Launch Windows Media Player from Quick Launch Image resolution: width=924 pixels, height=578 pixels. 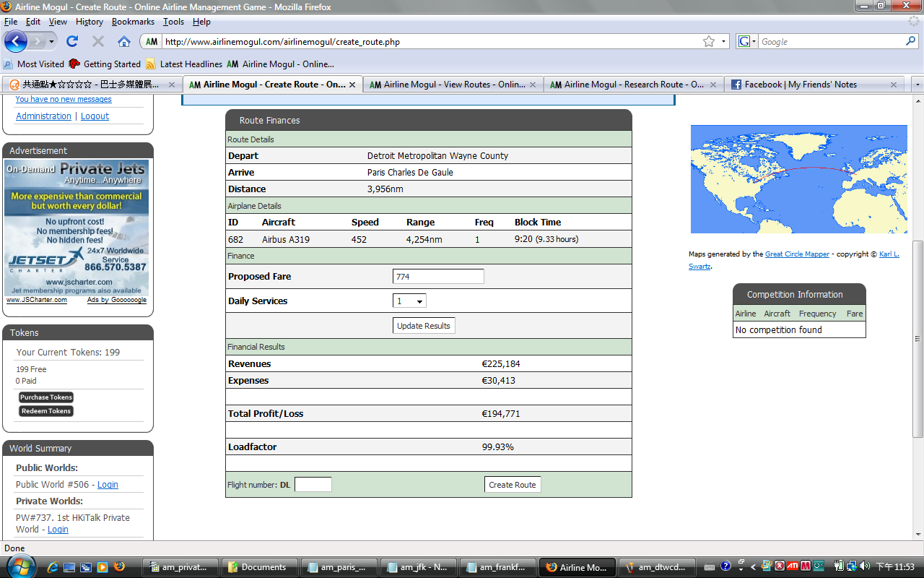(x=103, y=567)
